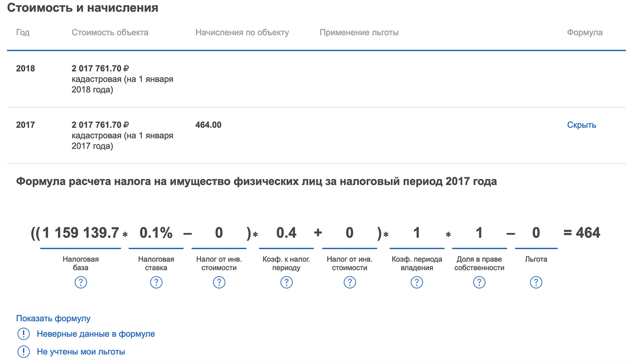Open help for Налог от инв. стоимости beside Налоговая ставка

[219, 283]
